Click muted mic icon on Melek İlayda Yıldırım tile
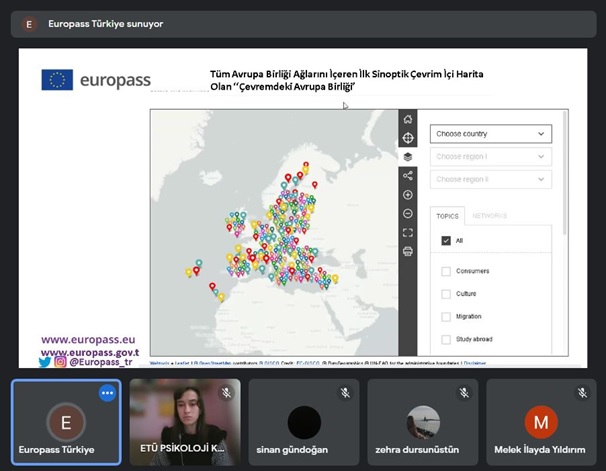Viewport: 606px width, 471px height. pyautogui.click(x=582, y=393)
